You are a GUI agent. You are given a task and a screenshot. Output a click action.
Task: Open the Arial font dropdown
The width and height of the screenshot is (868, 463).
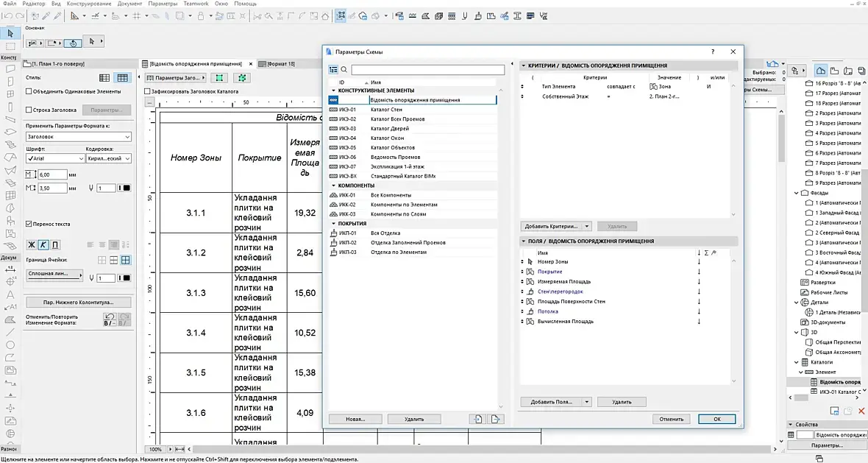pos(55,158)
